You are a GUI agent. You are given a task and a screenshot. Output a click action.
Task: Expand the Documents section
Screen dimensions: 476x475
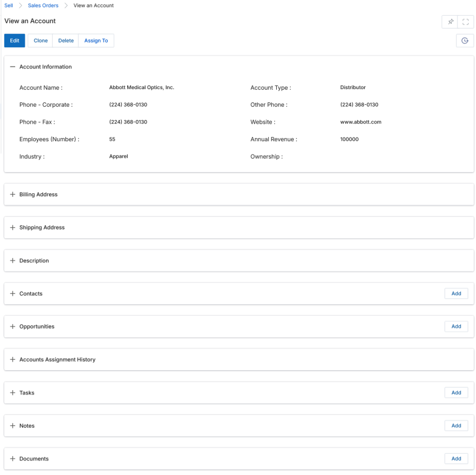(x=13, y=459)
